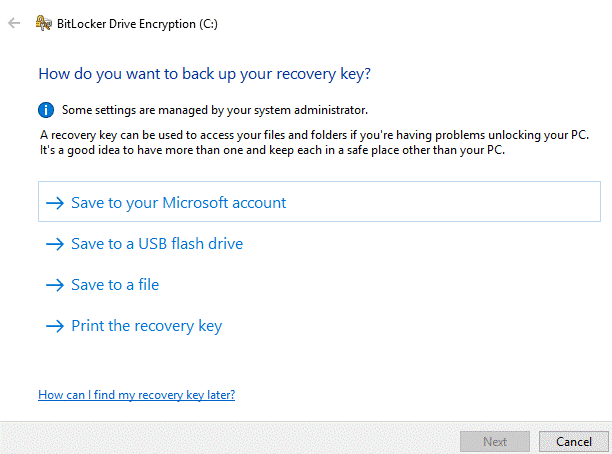Click blank title bar area right of the title
612x454 pixels.
(400, 22)
